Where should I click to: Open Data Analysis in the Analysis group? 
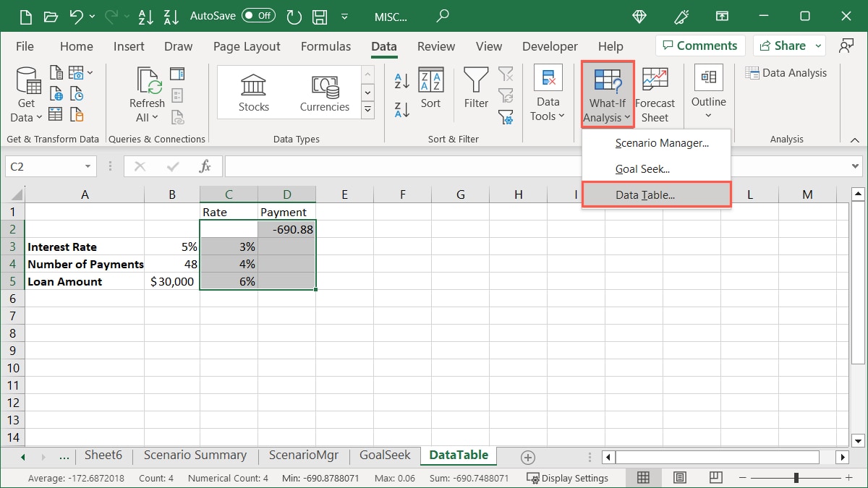click(x=786, y=72)
